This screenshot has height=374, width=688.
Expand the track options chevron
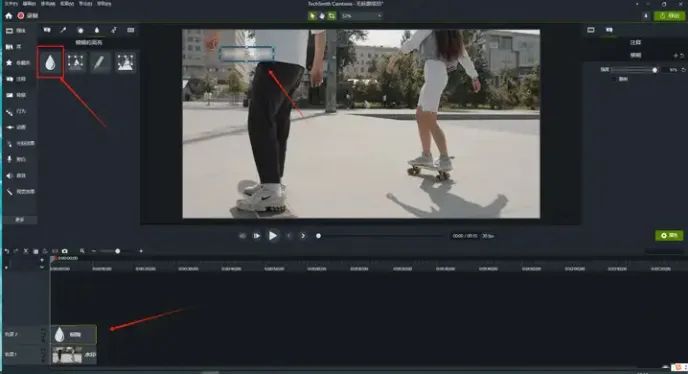coord(42,267)
